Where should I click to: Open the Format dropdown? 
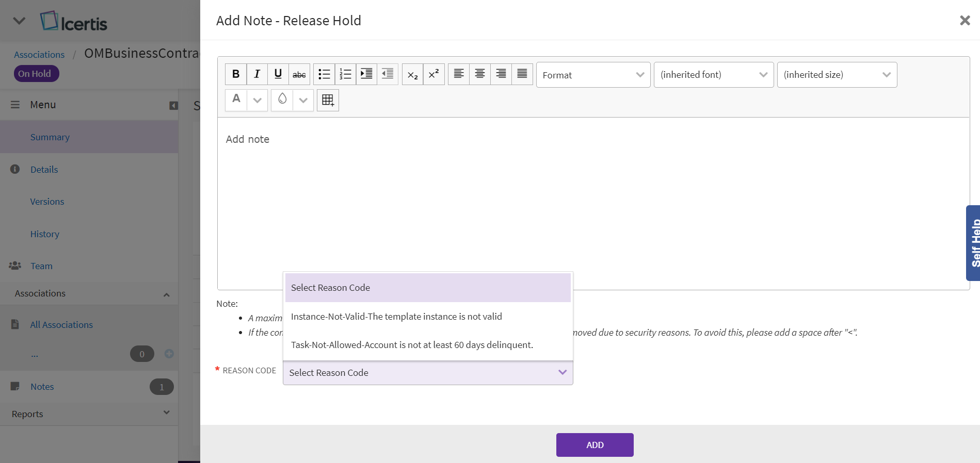coord(593,75)
